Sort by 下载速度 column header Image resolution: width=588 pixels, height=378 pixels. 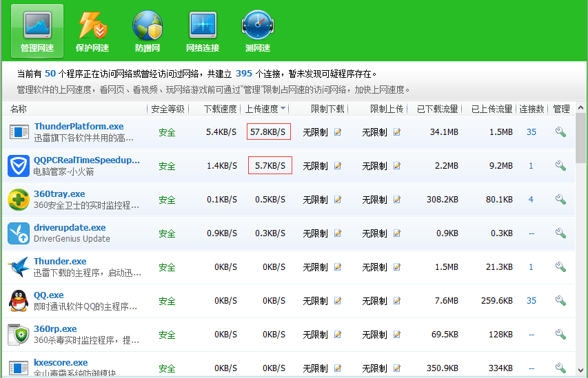pyautogui.click(x=221, y=109)
